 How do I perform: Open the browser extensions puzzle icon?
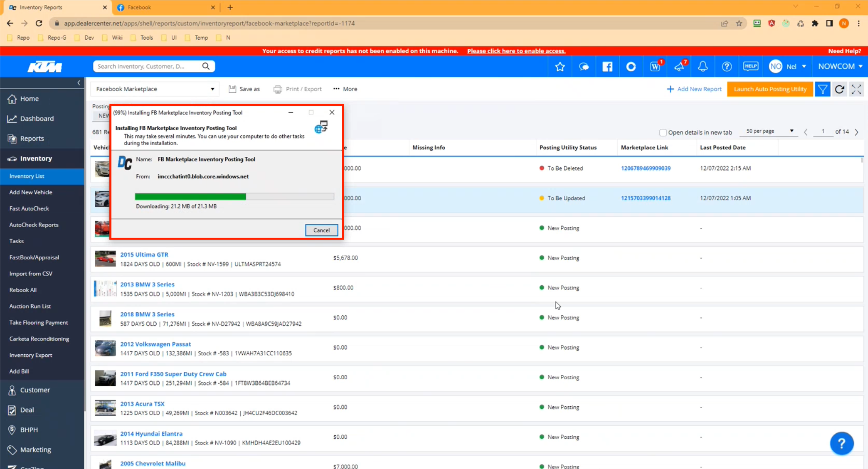coord(815,23)
